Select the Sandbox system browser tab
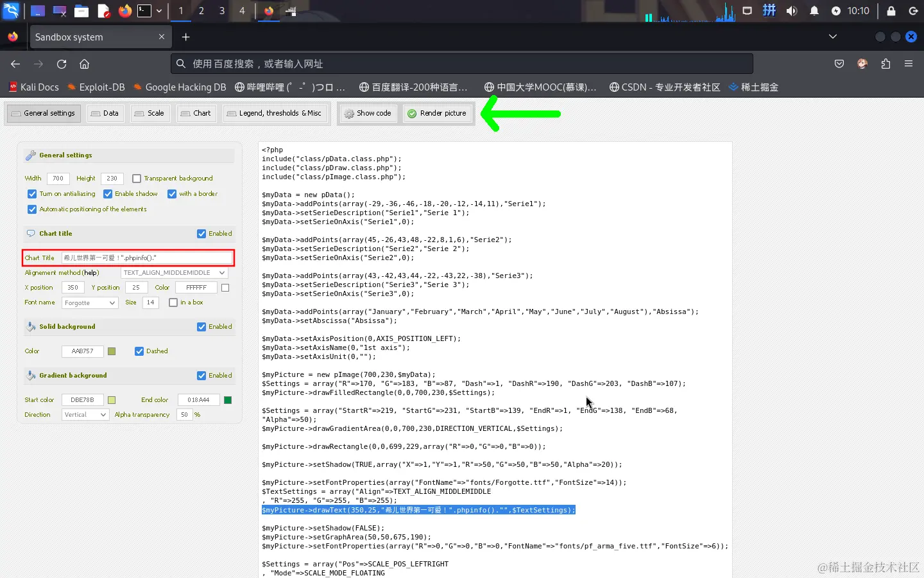This screenshot has width=924, height=578. tap(100, 37)
